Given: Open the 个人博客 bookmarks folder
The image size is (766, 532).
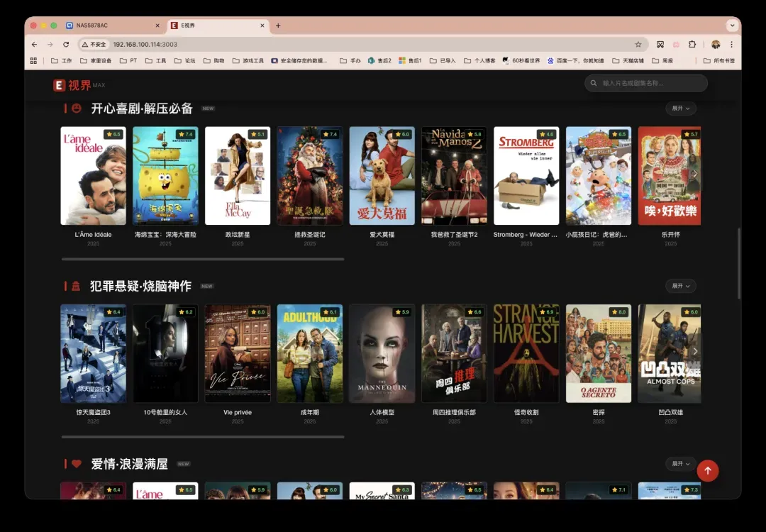Looking at the screenshot, I should point(479,60).
